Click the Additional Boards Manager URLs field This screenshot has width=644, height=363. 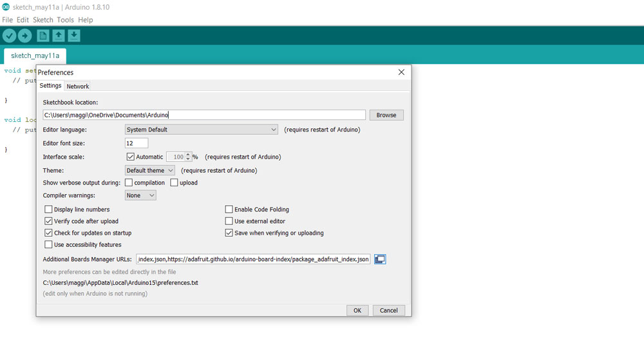(253, 259)
